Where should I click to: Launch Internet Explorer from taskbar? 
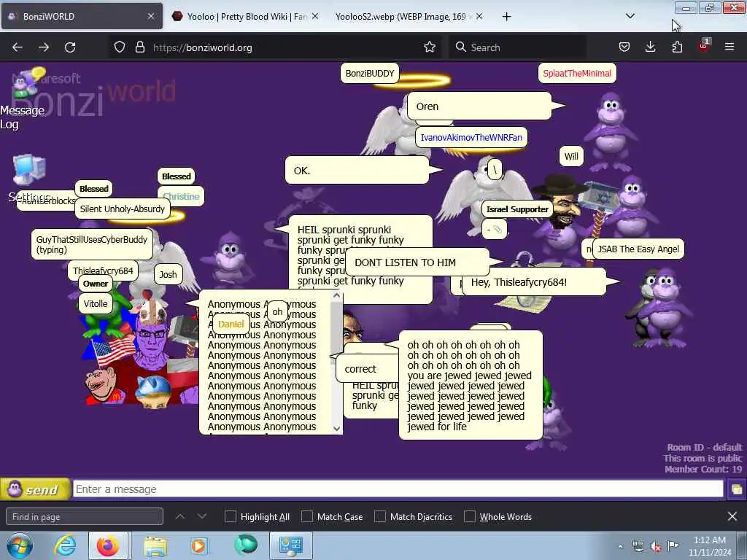click(64, 545)
